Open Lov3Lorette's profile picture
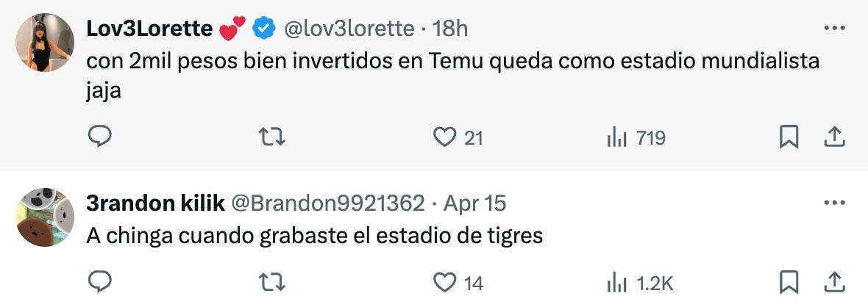Viewport: 868px width, 307px height. (45, 43)
